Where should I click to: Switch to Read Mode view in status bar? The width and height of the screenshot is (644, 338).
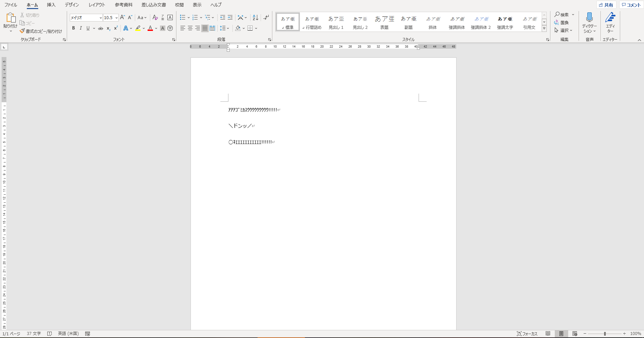click(x=548, y=334)
